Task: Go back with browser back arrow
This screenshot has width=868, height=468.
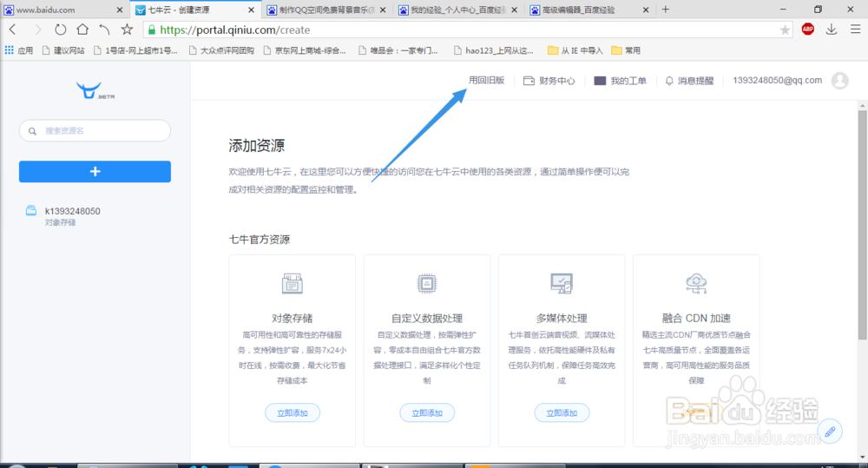Action: (13, 30)
